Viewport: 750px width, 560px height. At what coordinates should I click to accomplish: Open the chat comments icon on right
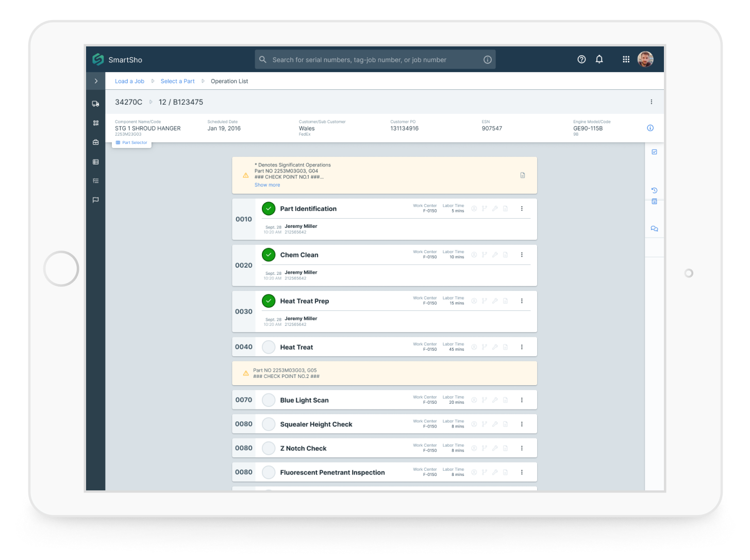(654, 228)
